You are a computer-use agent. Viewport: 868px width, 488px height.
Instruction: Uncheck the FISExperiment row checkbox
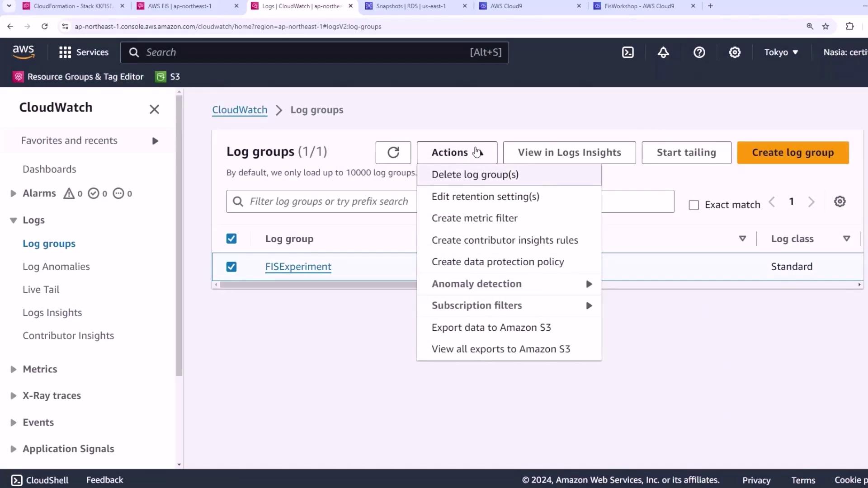[x=231, y=267]
